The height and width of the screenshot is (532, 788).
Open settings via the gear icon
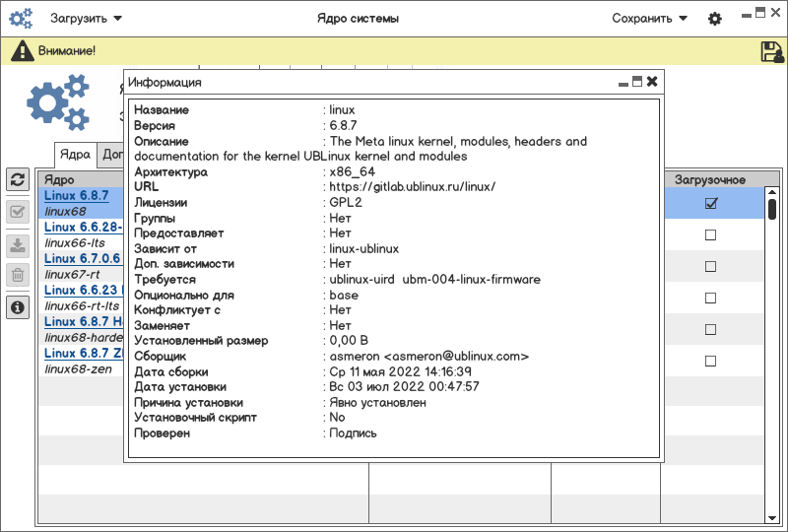[715, 19]
